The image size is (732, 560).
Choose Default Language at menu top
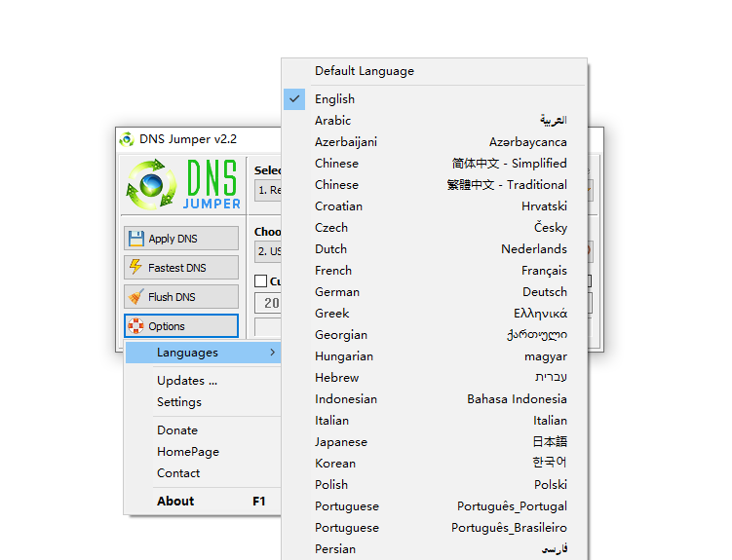[434, 71]
